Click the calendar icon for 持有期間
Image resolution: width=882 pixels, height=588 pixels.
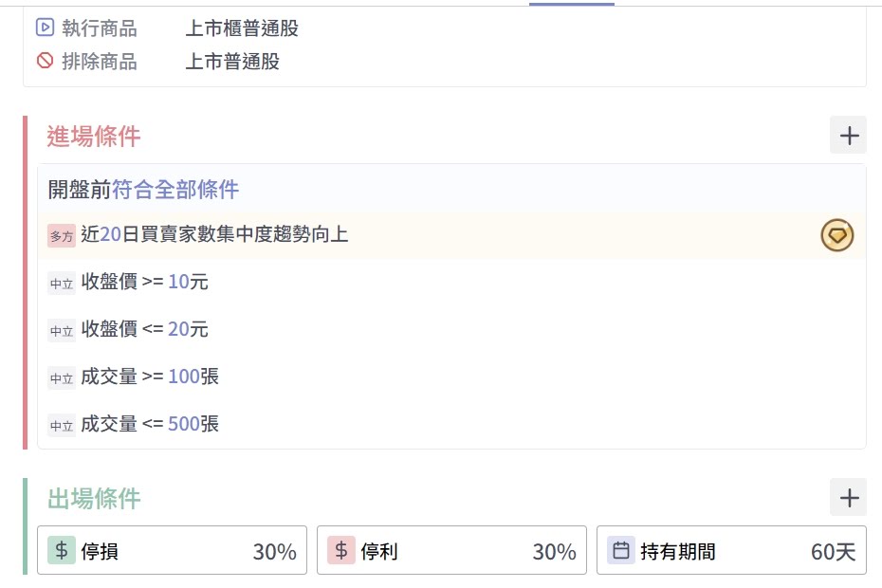pyautogui.click(x=621, y=550)
